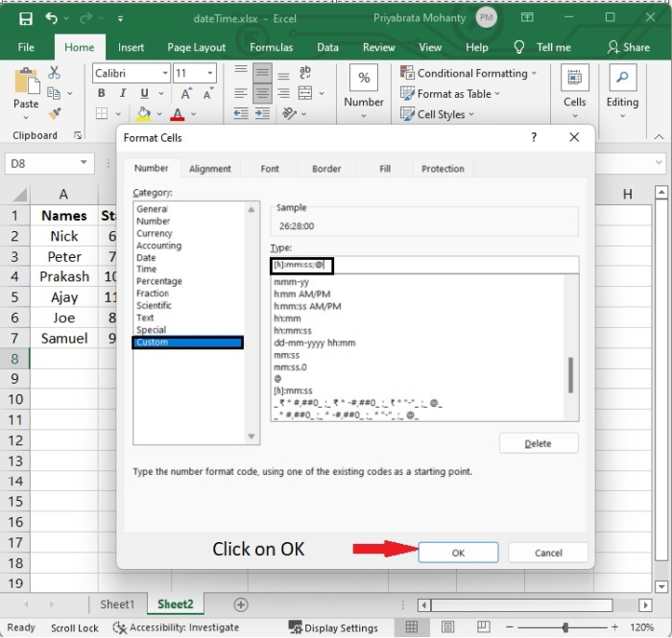
Task: Click OK in Format Cells dialog
Action: tap(458, 553)
